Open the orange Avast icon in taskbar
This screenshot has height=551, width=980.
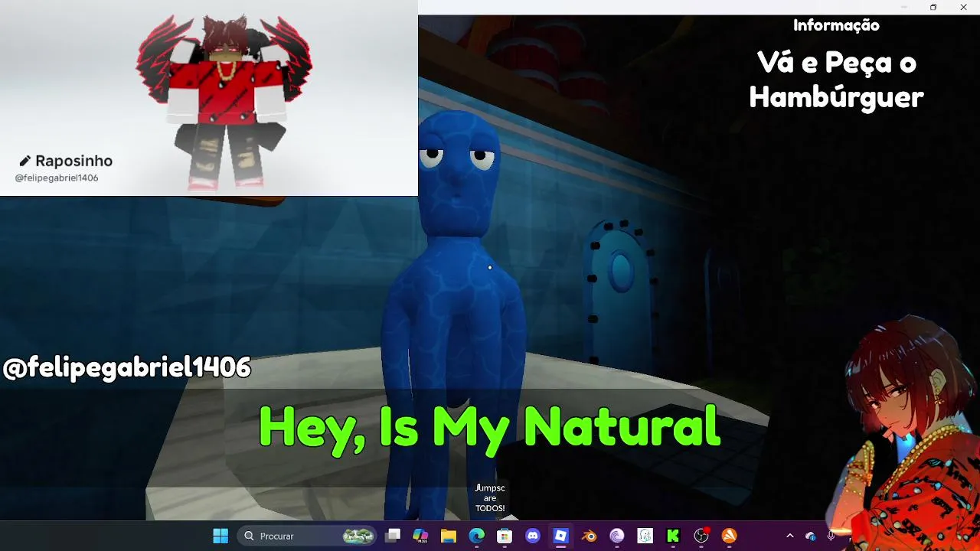(729, 536)
